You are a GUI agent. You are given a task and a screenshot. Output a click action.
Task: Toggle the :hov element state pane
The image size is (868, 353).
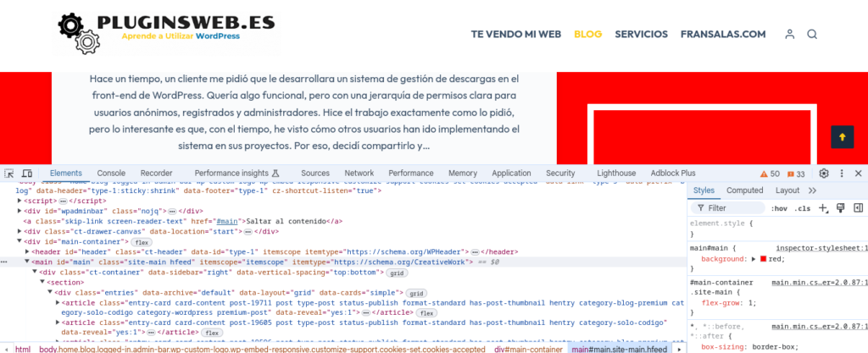[779, 208]
